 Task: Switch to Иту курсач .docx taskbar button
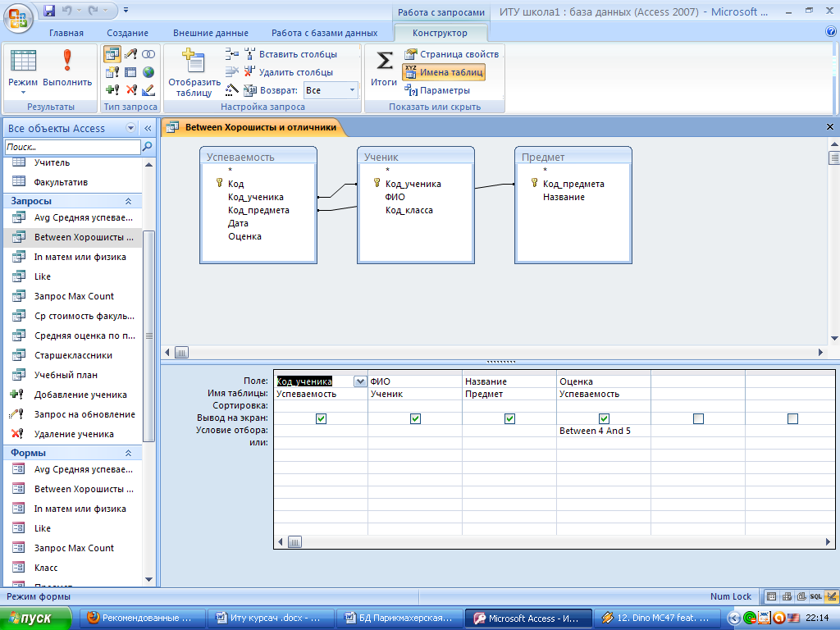[x=271, y=618]
